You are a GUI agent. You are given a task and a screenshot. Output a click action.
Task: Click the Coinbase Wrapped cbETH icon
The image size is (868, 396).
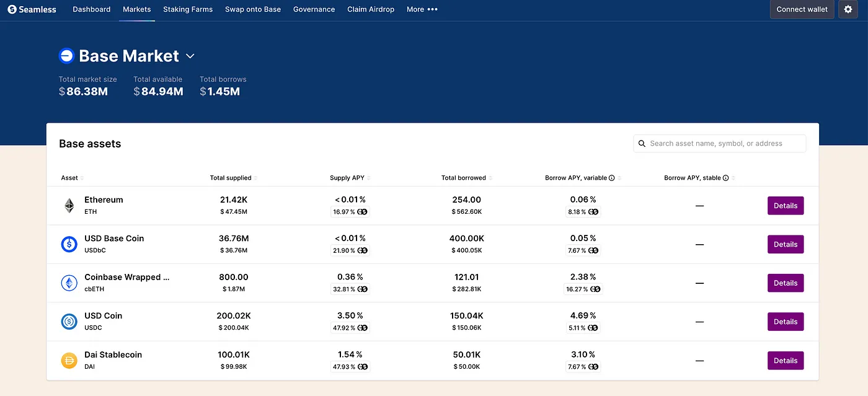coord(69,283)
